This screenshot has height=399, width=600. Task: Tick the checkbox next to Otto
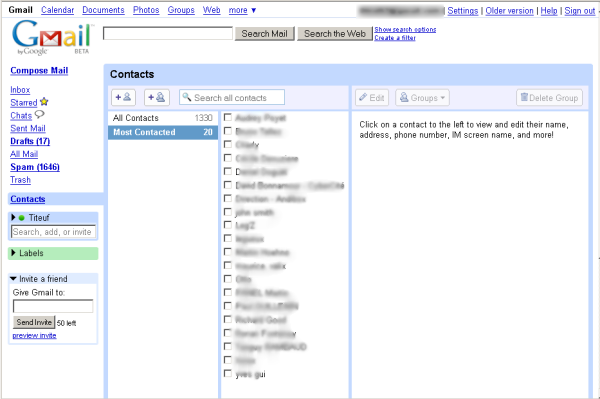[x=228, y=279]
